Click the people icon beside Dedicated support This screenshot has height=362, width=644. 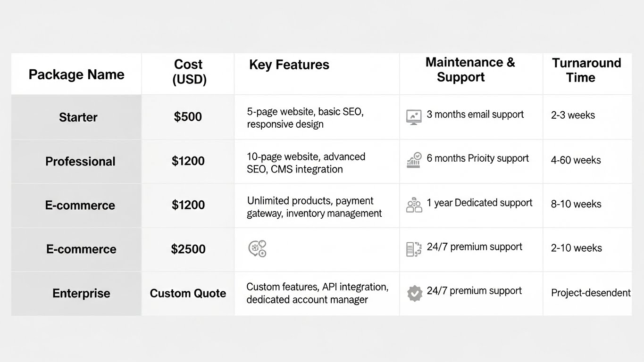click(414, 205)
